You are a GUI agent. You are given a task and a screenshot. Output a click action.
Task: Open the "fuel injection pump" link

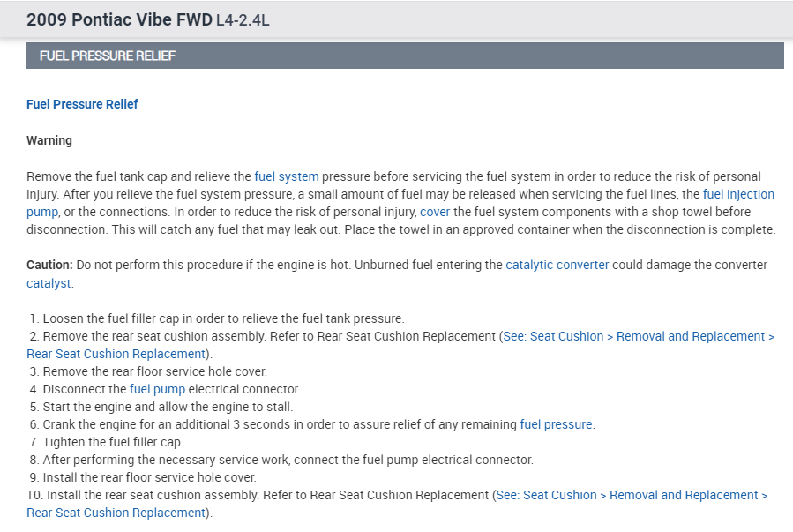738,194
